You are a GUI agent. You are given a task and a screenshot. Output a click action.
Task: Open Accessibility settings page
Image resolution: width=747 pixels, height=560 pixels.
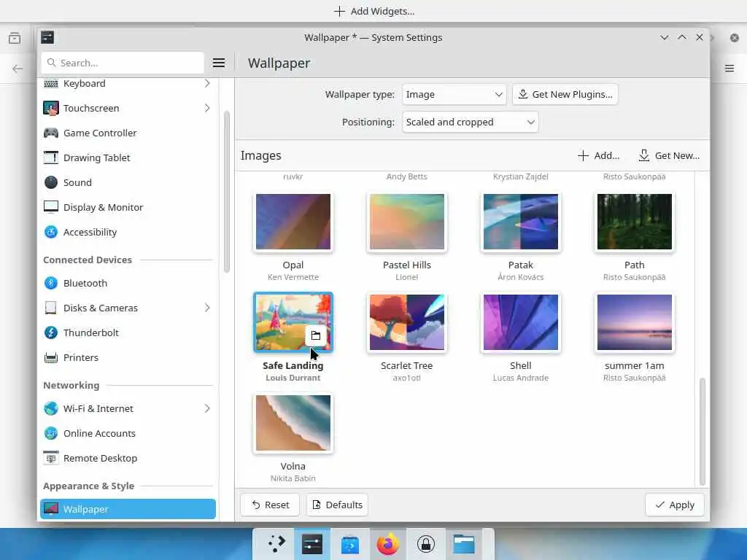click(x=128, y=232)
